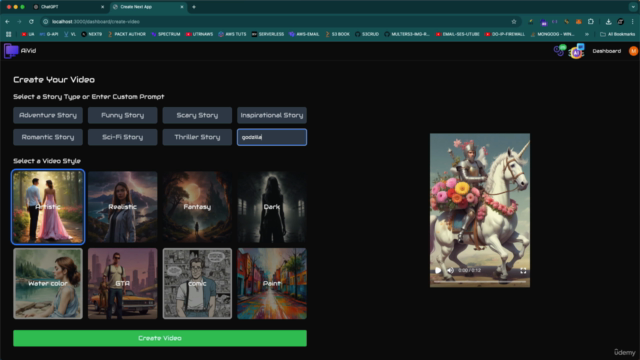Choose Thriller Story type

[x=197, y=137]
